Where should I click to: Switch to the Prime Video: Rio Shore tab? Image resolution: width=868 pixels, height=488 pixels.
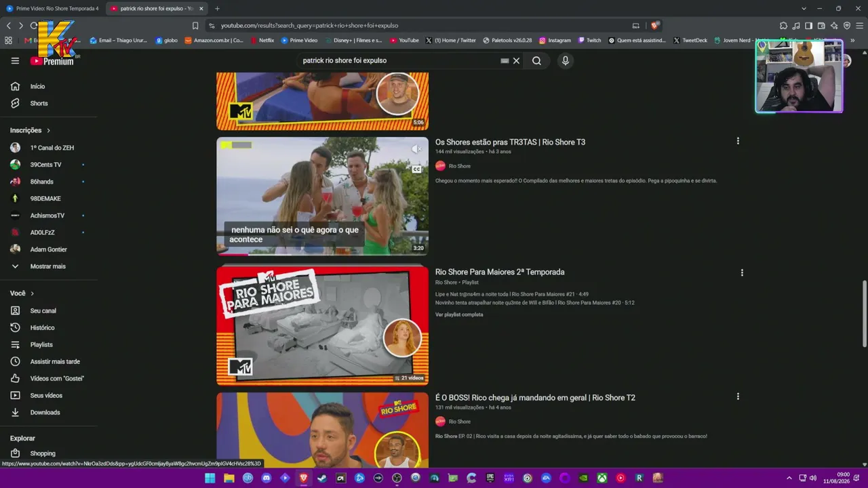[53, 8]
